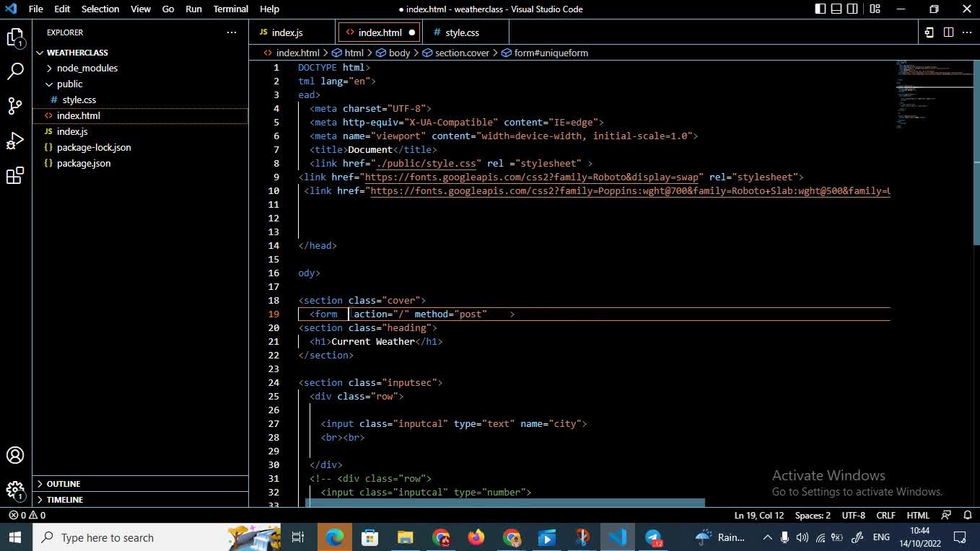Select index.html in the explorer tree
The width and height of the screenshot is (980, 551).
141,116
